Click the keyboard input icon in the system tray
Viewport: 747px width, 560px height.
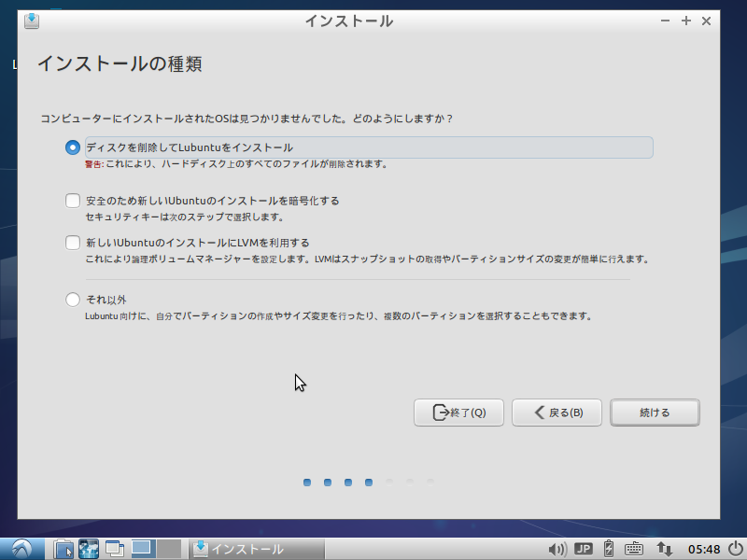coord(633,549)
